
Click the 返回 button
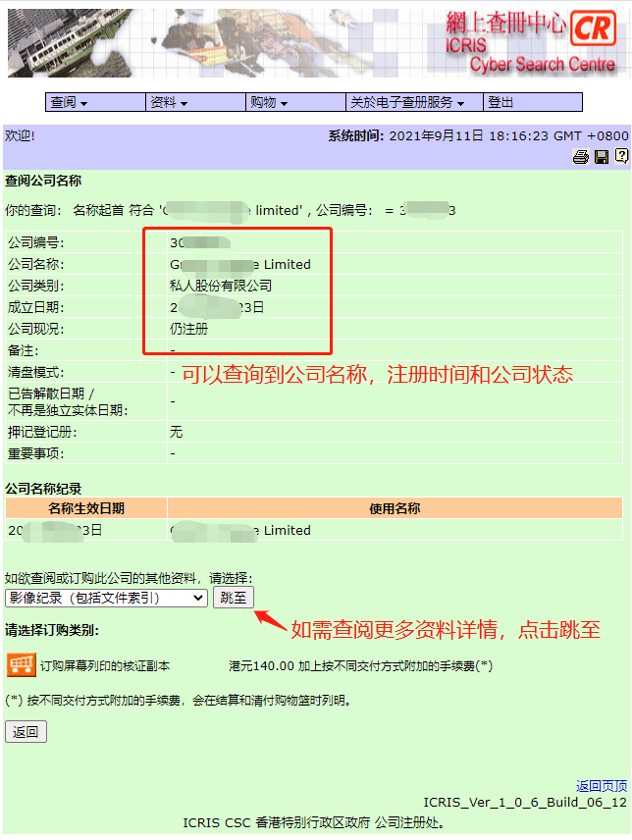pyautogui.click(x=26, y=732)
